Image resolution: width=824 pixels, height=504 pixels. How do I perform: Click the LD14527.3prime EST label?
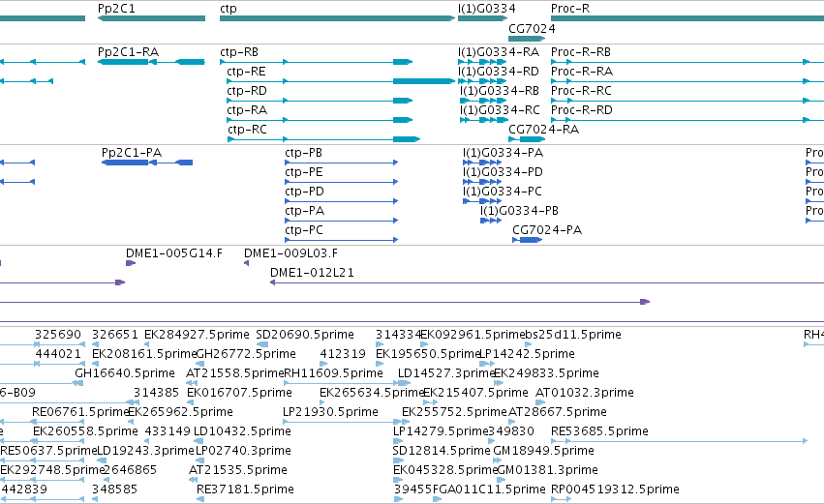446,373
